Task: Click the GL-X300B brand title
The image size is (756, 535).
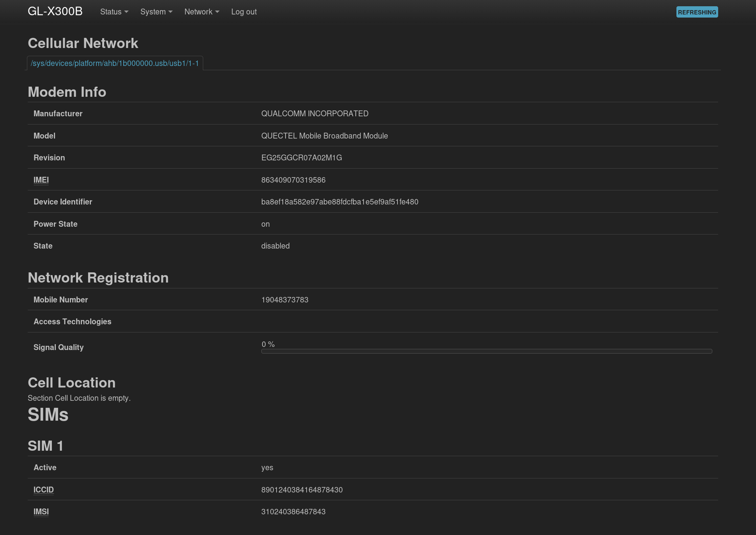Action: coord(55,11)
